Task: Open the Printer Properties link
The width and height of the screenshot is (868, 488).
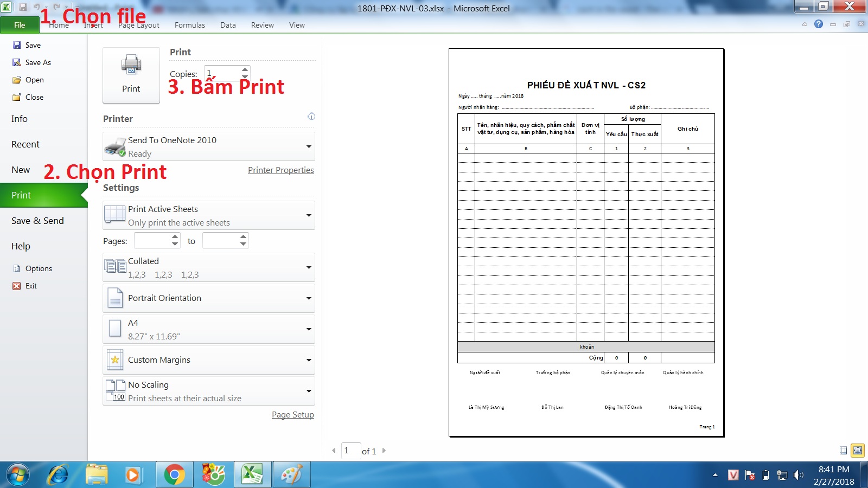Action: click(280, 170)
